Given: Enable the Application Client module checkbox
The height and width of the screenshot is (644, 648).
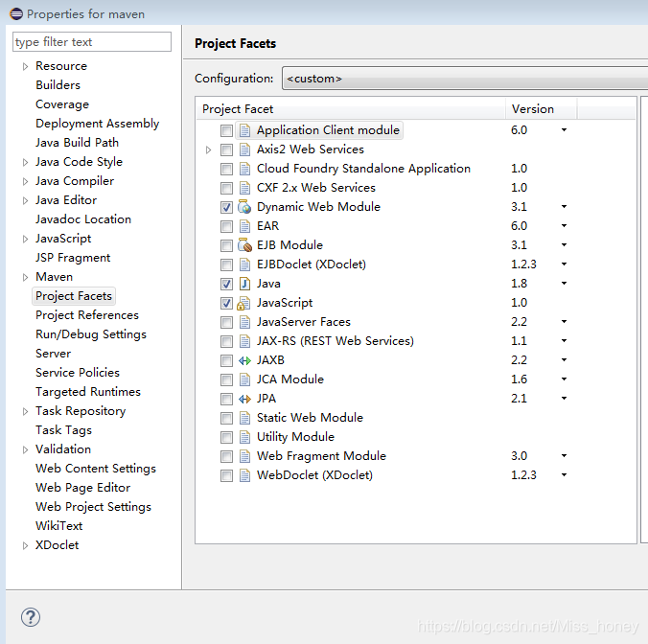Looking at the screenshot, I should pos(226,131).
